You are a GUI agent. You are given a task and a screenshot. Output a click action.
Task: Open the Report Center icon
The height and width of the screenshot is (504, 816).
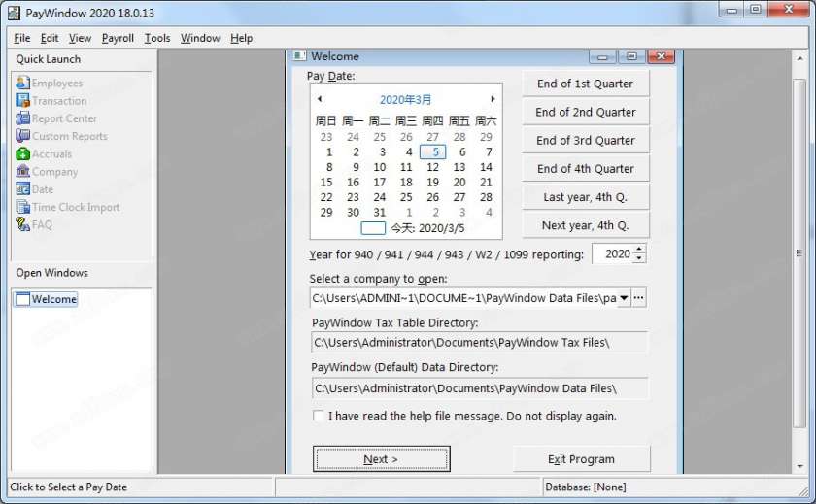click(22, 118)
